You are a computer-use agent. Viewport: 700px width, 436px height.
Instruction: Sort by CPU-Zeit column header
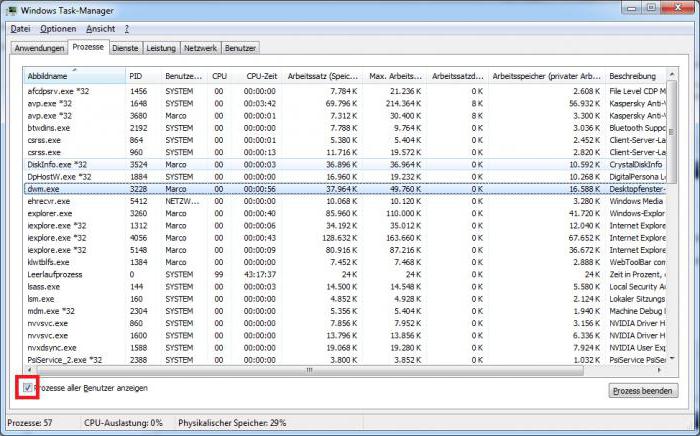point(261,76)
